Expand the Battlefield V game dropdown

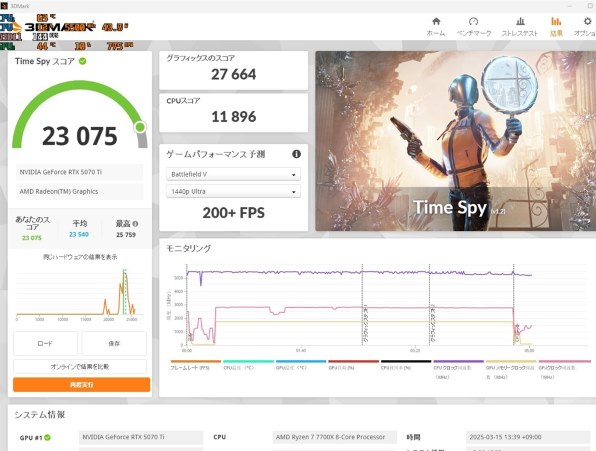click(233, 174)
